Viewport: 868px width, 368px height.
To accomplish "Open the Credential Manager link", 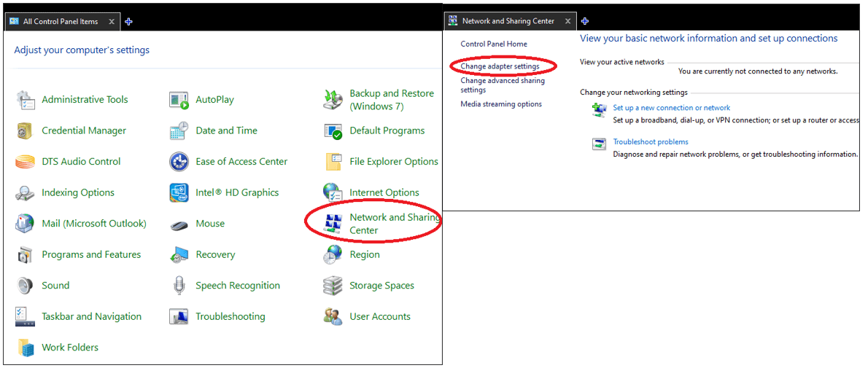I will click(x=84, y=130).
